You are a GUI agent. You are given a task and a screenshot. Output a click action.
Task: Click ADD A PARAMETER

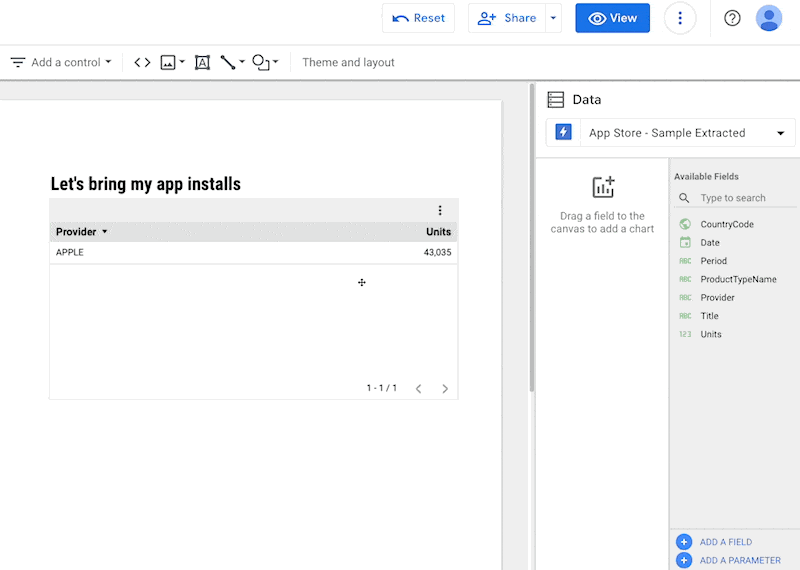[x=740, y=560]
